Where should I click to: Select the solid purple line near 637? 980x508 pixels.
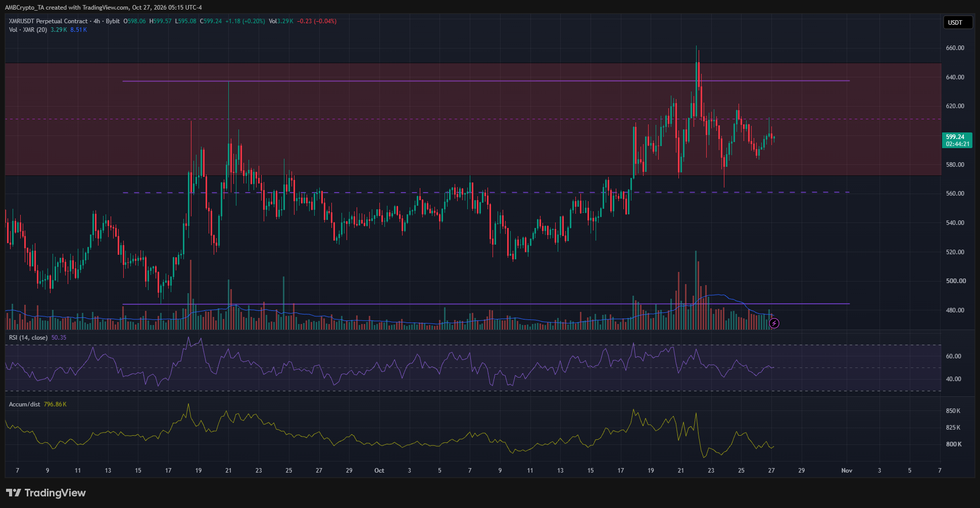tap(486, 81)
